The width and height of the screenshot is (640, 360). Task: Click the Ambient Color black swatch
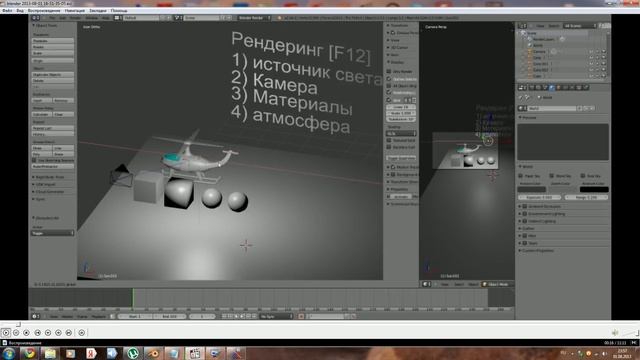pyautogui.click(x=594, y=189)
